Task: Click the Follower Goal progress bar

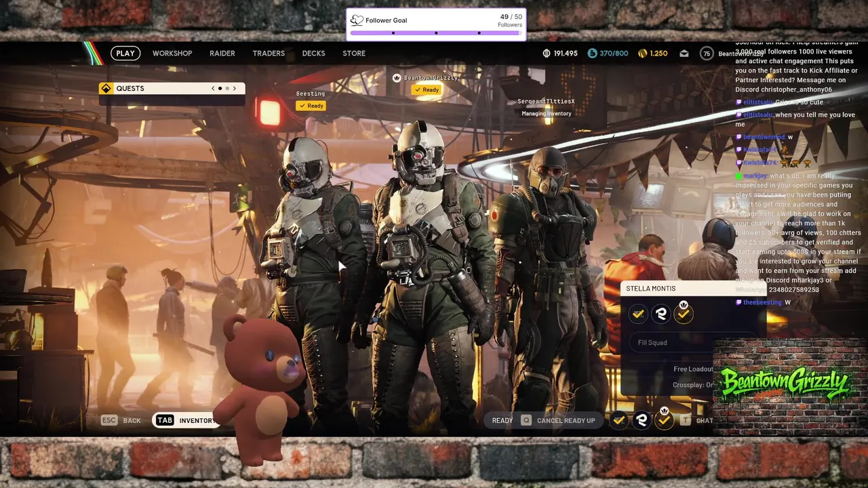Action: pos(436,33)
